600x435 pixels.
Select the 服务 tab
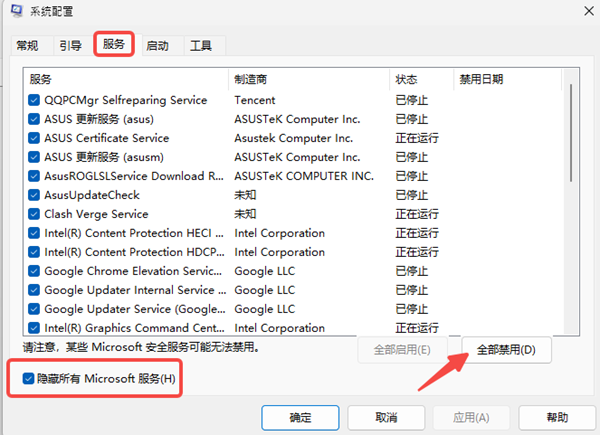114,44
